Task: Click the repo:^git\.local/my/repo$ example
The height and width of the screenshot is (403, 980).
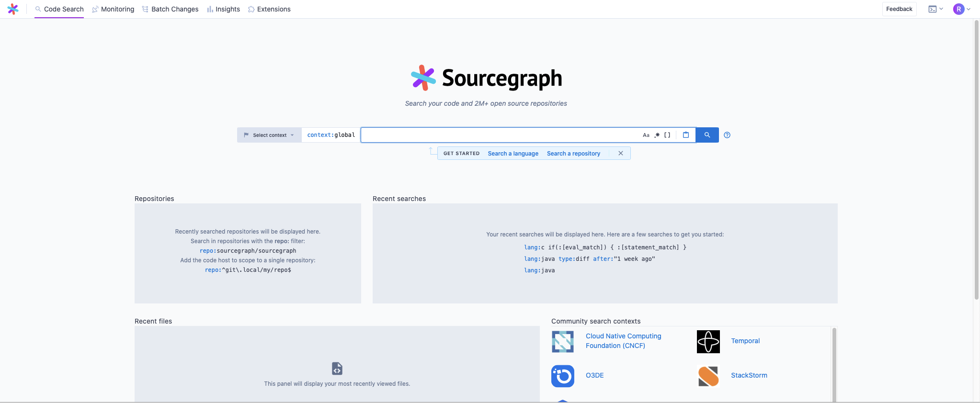Action: [x=248, y=270]
